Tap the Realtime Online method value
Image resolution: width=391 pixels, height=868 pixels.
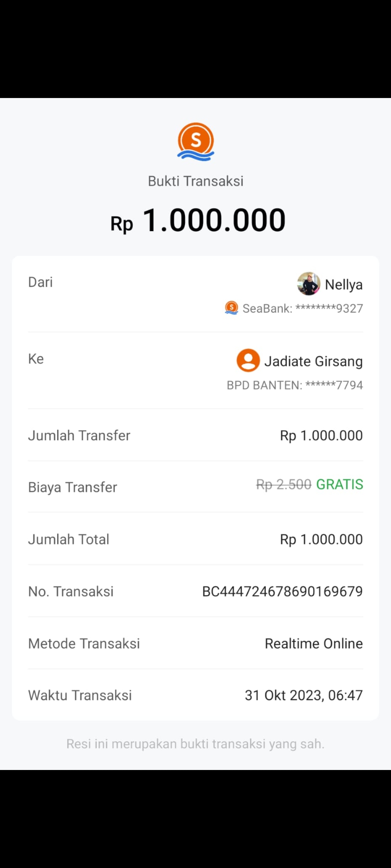[x=314, y=643]
